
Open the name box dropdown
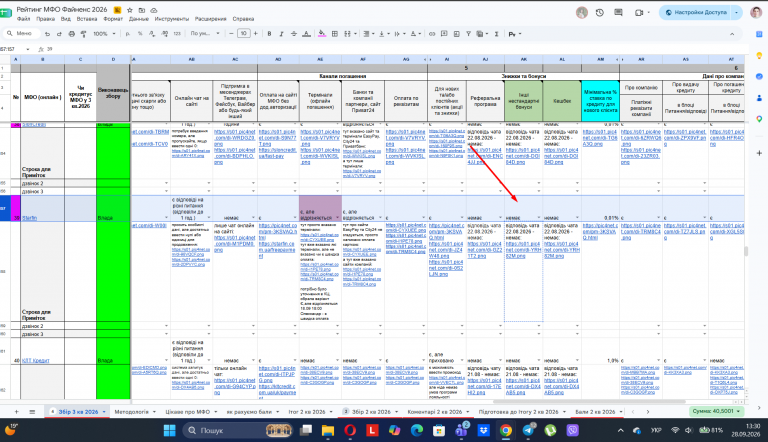(27, 49)
